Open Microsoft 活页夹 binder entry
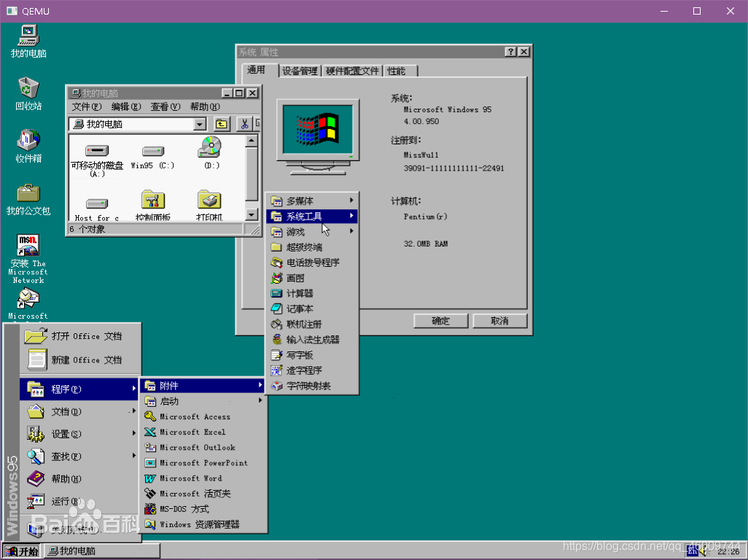The width and height of the screenshot is (748, 560). 203,494
